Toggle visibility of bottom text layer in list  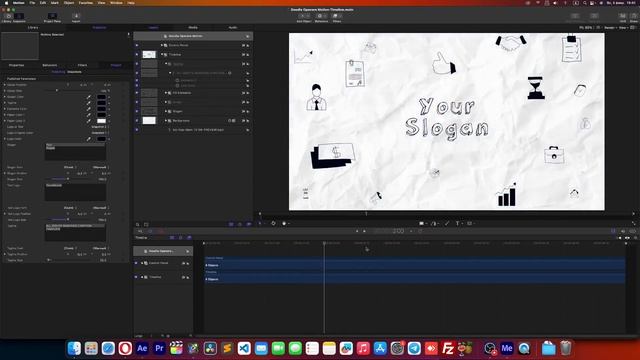click(x=137, y=130)
